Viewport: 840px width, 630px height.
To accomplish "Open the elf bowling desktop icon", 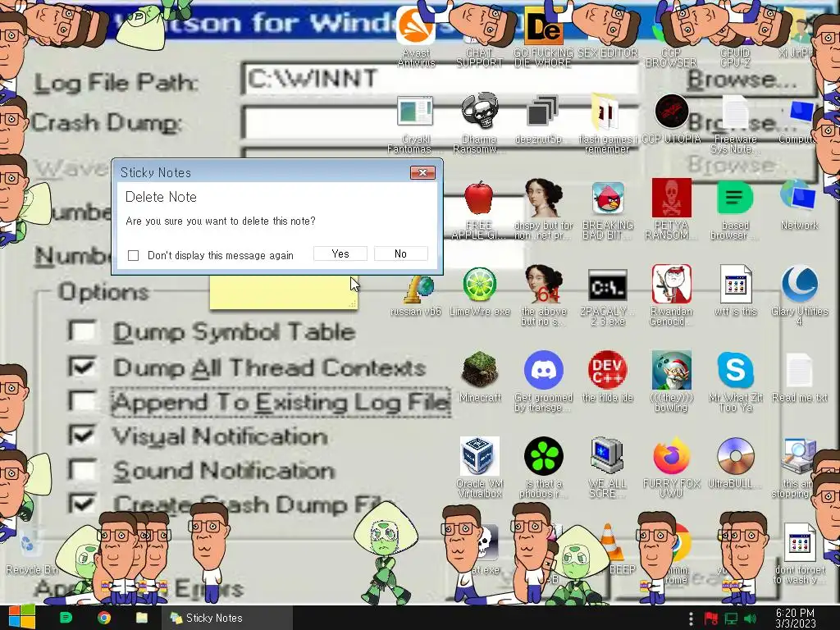I will tap(671, 370).
